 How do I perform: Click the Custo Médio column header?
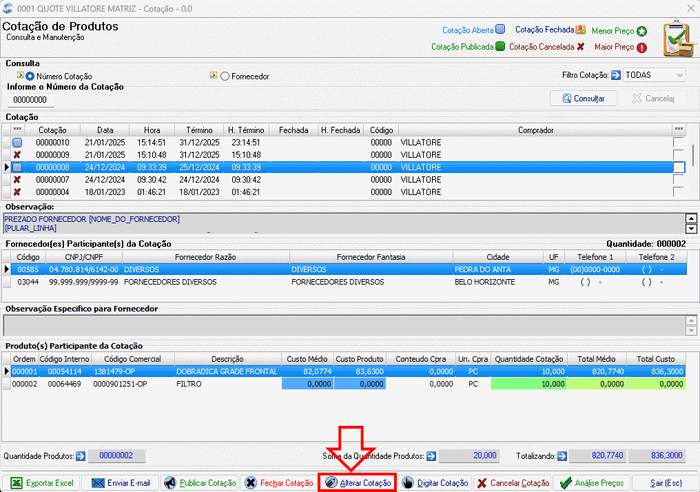[x=307, y=359]
